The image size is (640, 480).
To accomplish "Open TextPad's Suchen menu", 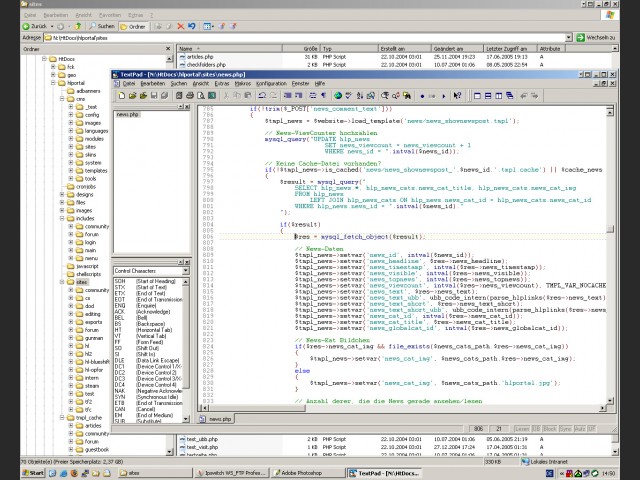I will pos(179,83).
